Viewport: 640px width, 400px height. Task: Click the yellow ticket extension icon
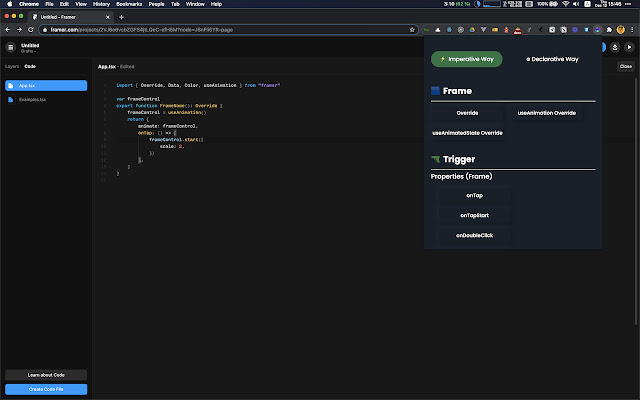(495, 29)
